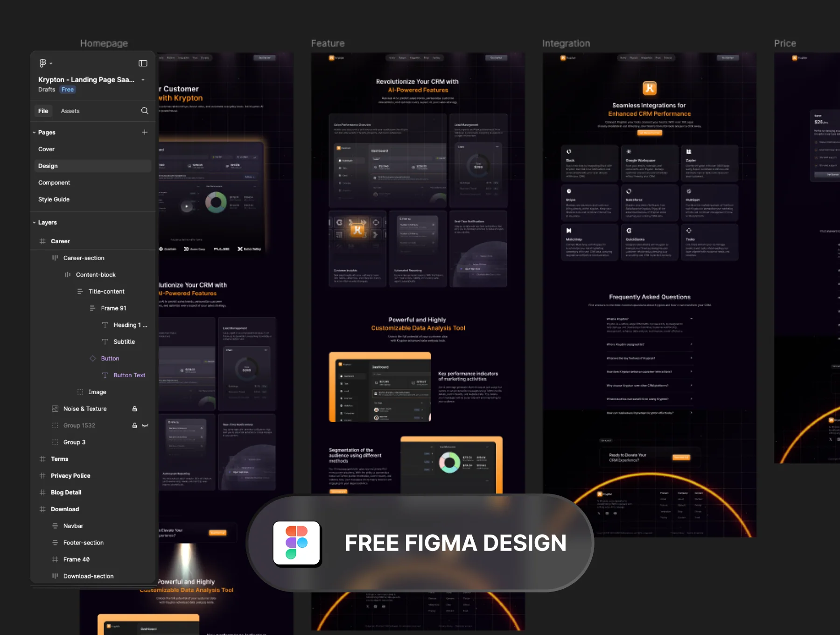This screenshot has width=840, height=635.
Task: Click the Frequently Asked Questions heading
Action: (x=650, y=297)
